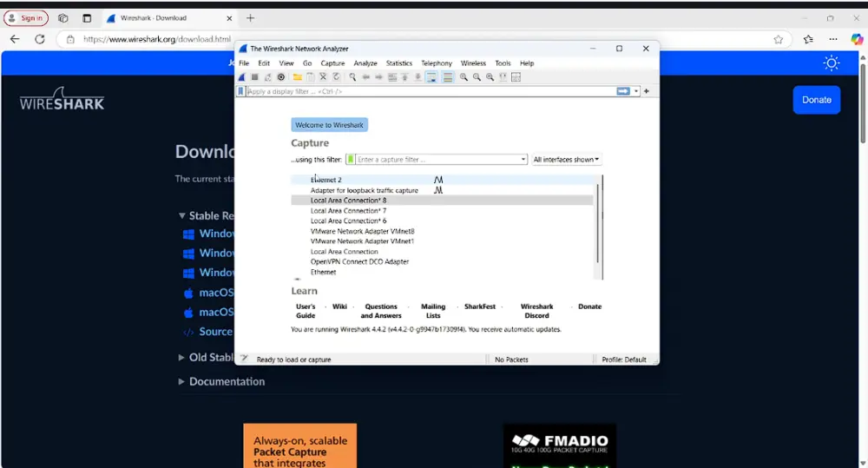Screen dimensions: 868x468
Task: Click Welcome to Wireshark banner button
Action: click(x=329, y=125)
